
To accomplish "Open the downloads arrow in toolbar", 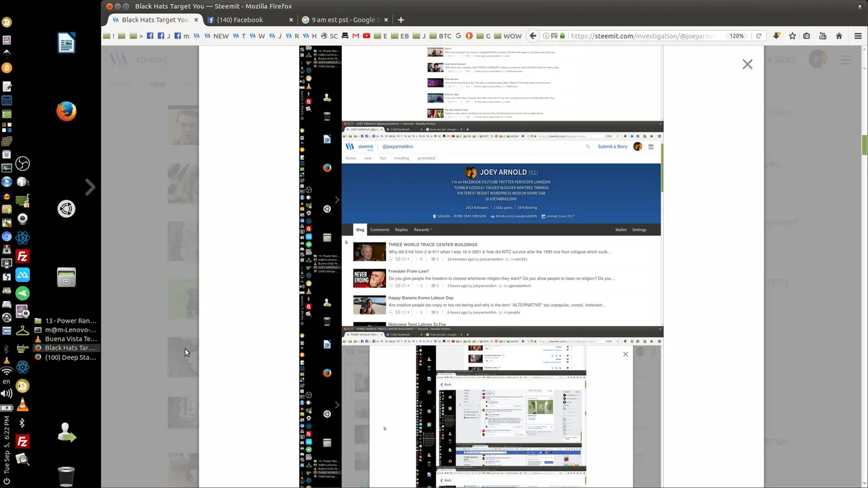I will [x=776, y=36].
